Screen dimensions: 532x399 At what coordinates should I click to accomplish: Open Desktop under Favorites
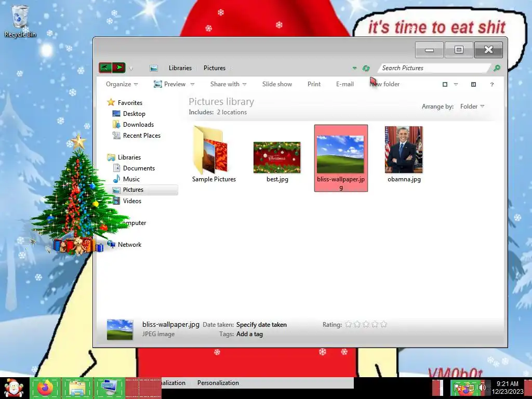click(129, 114)
